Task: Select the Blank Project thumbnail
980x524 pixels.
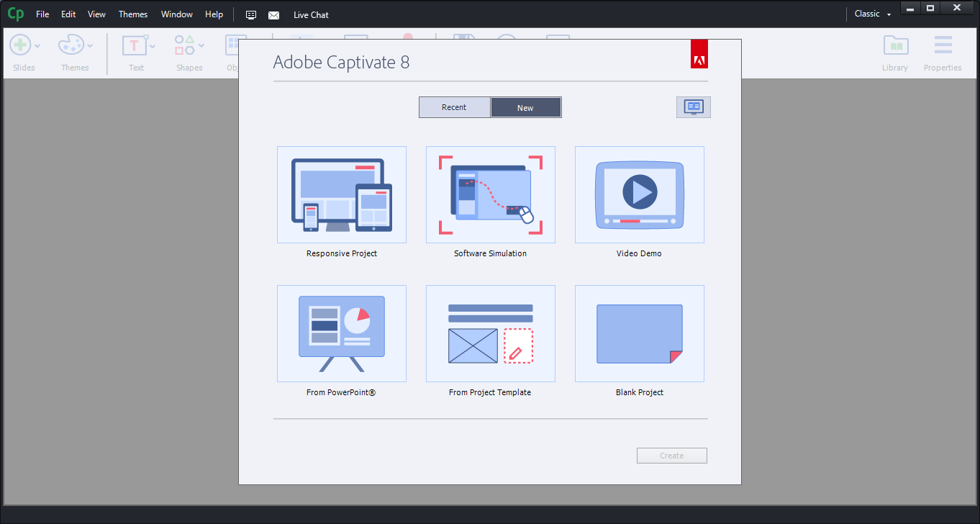Action: (x=640, y=333)
